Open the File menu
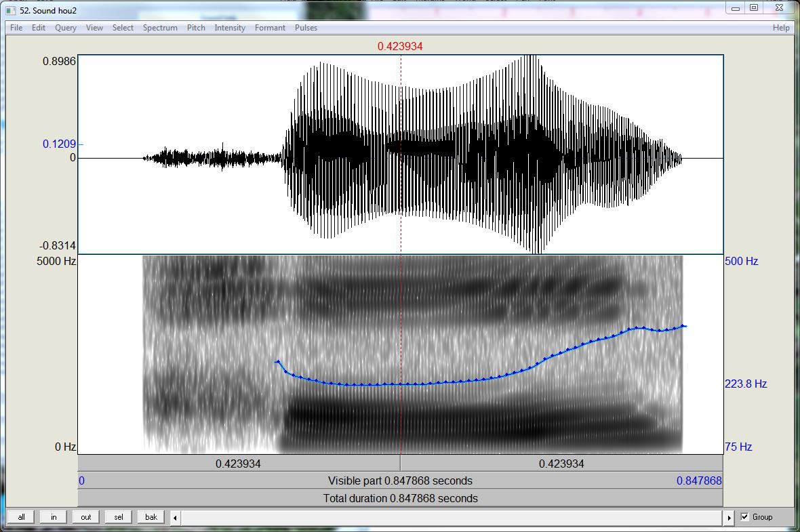The height and width of the screenshot is (532, 800). (x=16, y=28)
